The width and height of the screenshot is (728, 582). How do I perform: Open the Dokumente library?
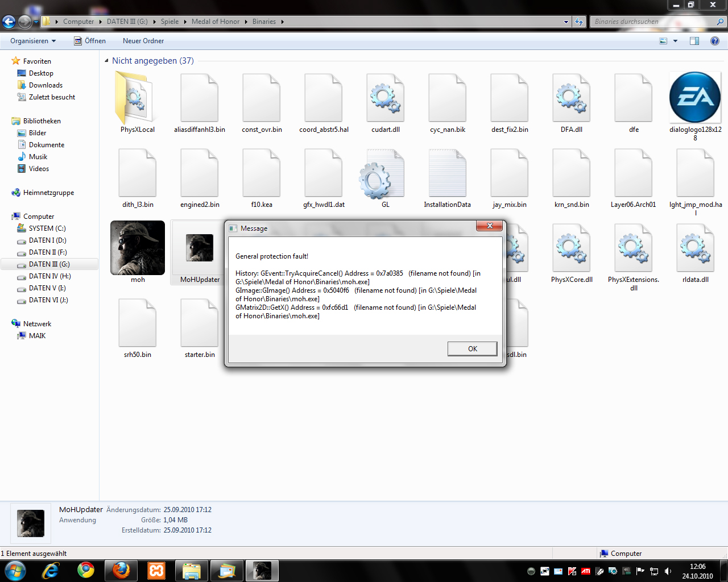[x=47, y=145]
